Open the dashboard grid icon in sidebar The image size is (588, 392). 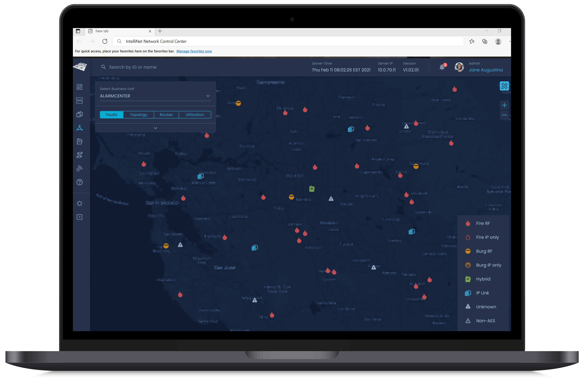coord(79,87)
